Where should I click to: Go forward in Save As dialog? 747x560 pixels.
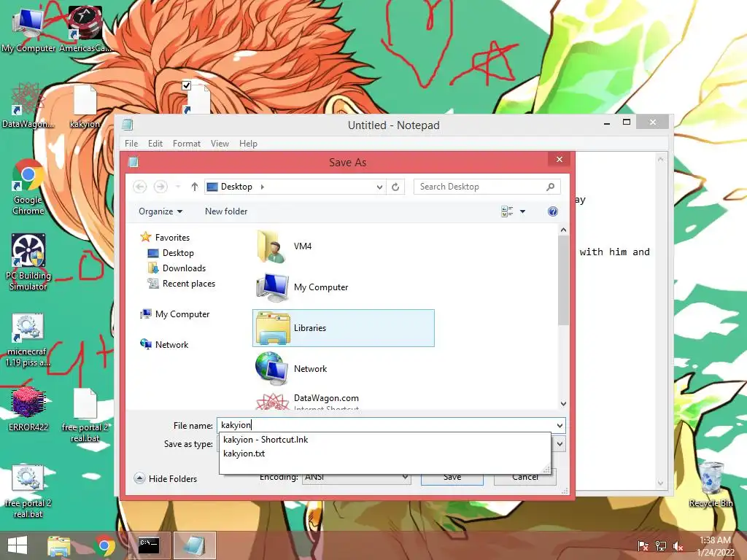(160, 187)
